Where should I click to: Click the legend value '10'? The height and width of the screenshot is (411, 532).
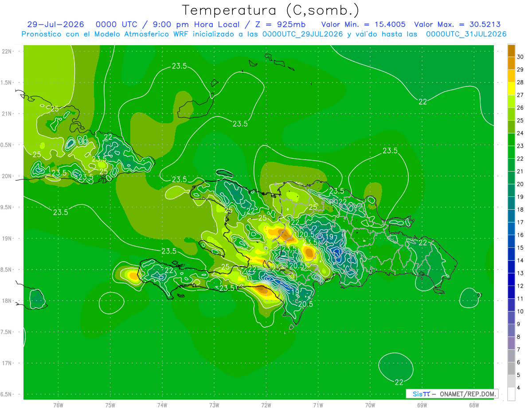click(520, 311)
